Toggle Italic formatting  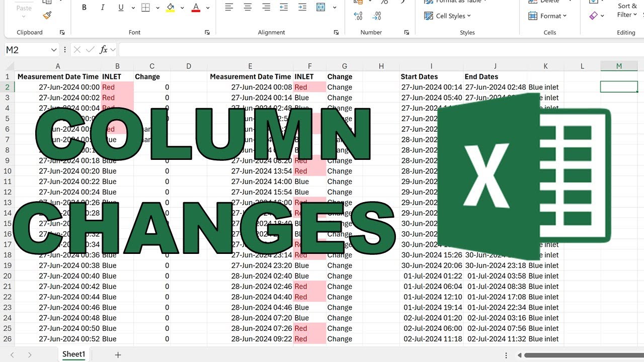(x=103, y=8)
